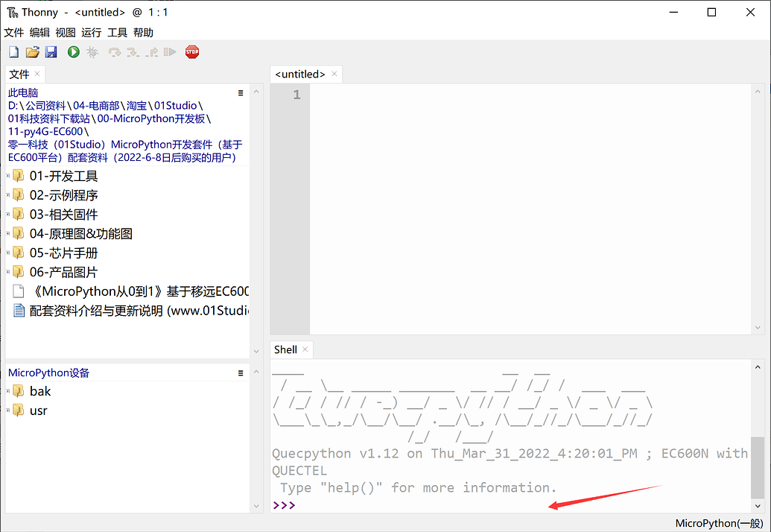Start debugging with the bug icon
The height and width of the screenshot is (532, 771).
pyautogui.click(x=92, y=51)
